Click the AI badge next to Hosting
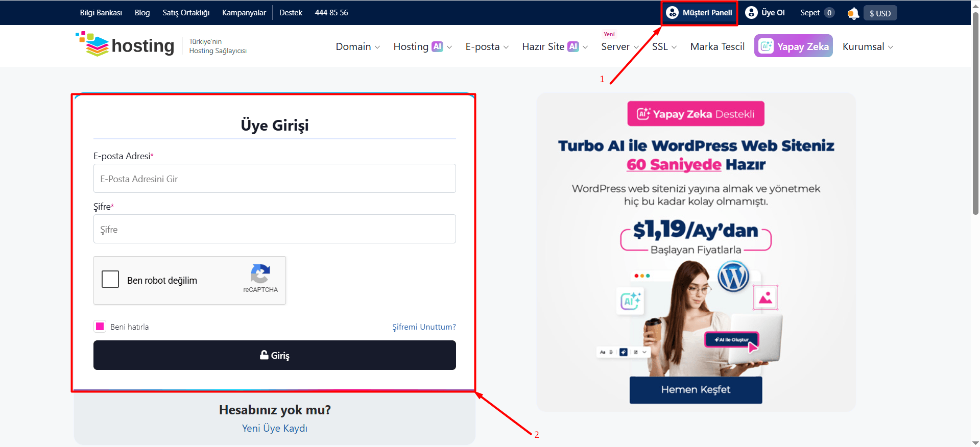Viewport: 980px width, 447px height. tap(437, 46)
